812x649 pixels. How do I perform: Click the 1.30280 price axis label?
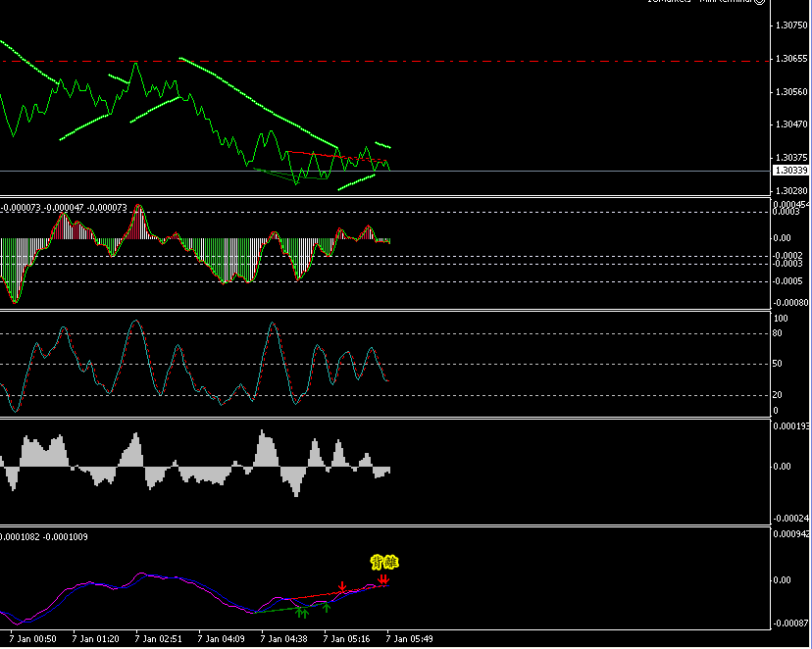[x=791, y=191]
